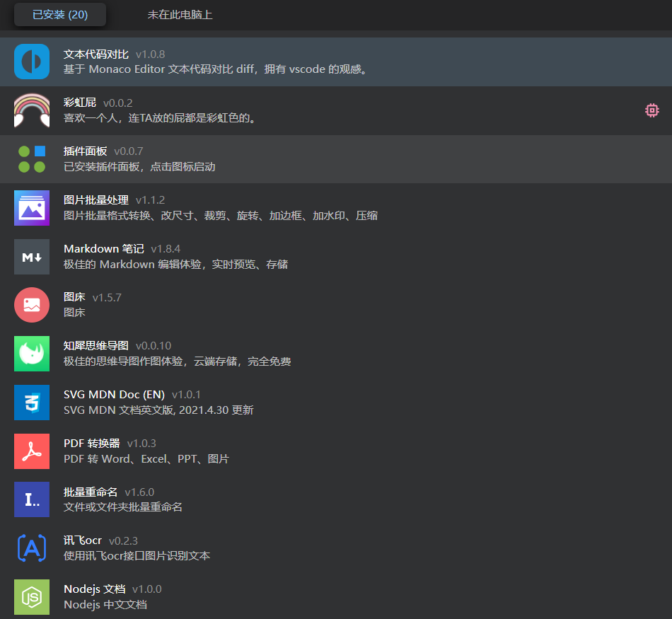
Task: Click version v1.1.2 of 图片批量处理
Action: pos(151,200)
